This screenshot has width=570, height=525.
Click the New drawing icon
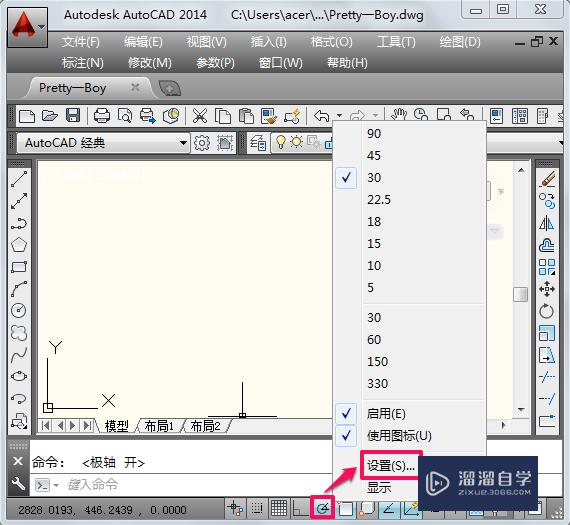tap(27, 116)
